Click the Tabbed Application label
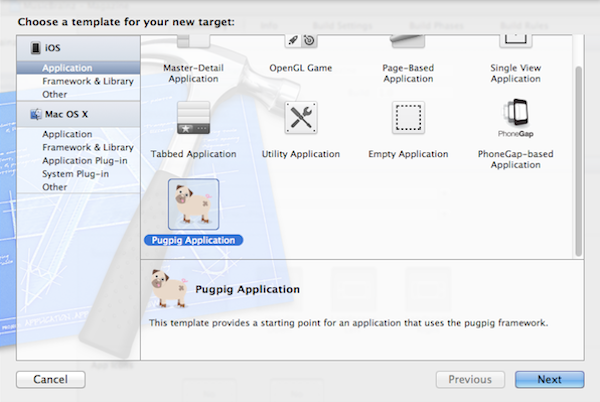The width and height of the screenshot is (600, 402). coord(193,154)
